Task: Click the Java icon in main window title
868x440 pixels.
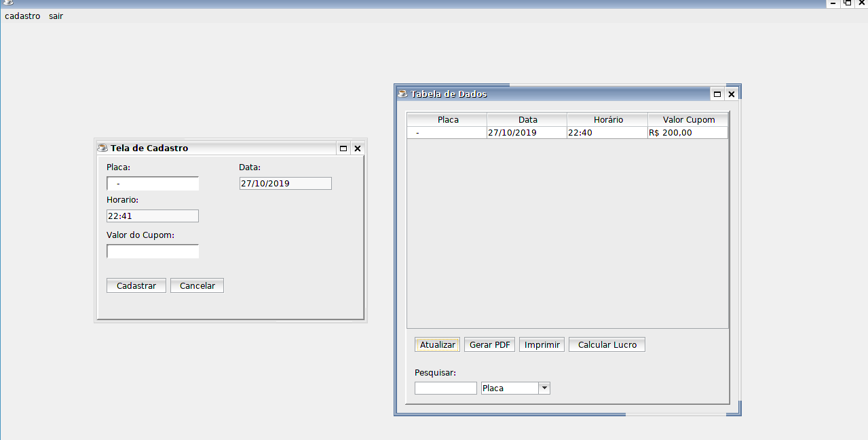Action: point(8,3)
